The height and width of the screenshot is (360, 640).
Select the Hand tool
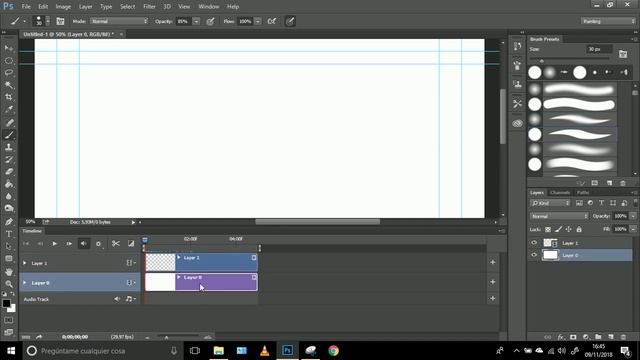(x=9, y=271)
